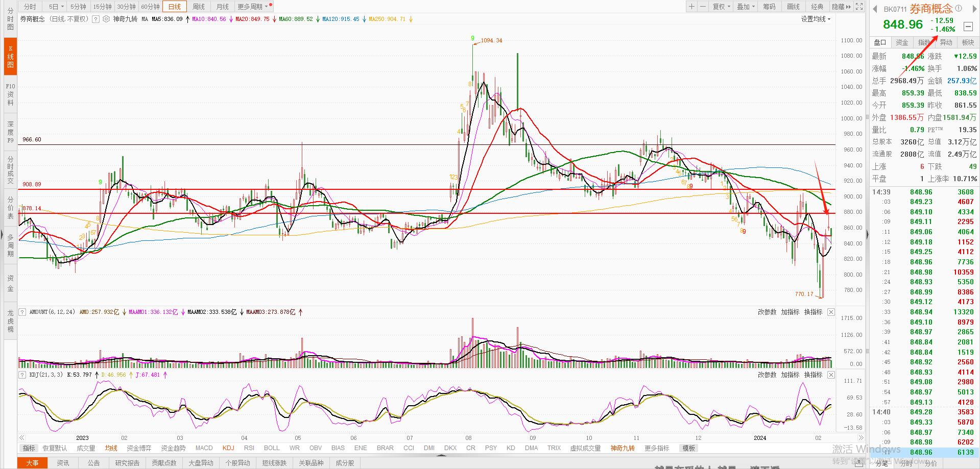Toggle the 神奇九转 indicator in the bottom bar
The height and width of the screenshot is (469, 980).
(622, 448)
